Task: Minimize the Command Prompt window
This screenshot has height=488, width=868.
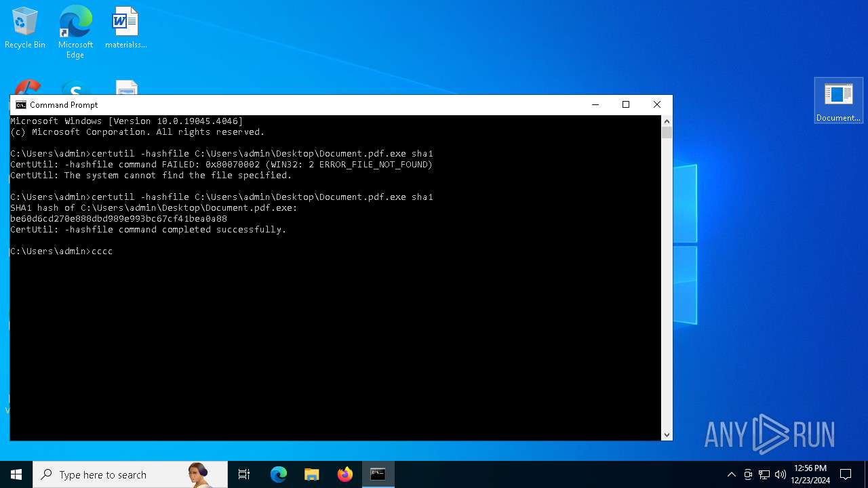Action: pyautogui.click(x=595, y=104)
